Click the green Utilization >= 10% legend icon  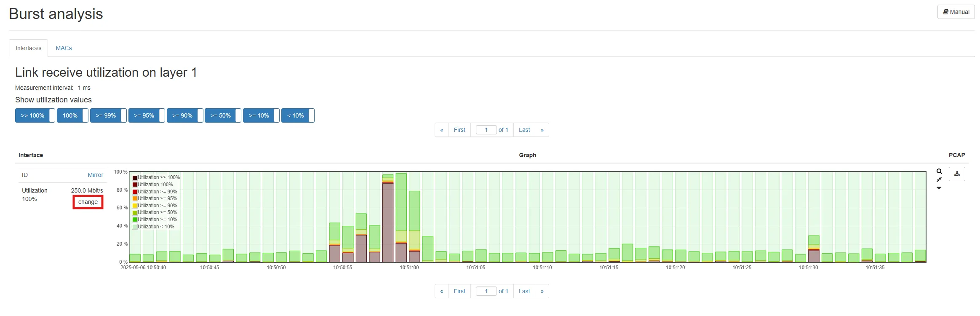[x=135, y=220]
